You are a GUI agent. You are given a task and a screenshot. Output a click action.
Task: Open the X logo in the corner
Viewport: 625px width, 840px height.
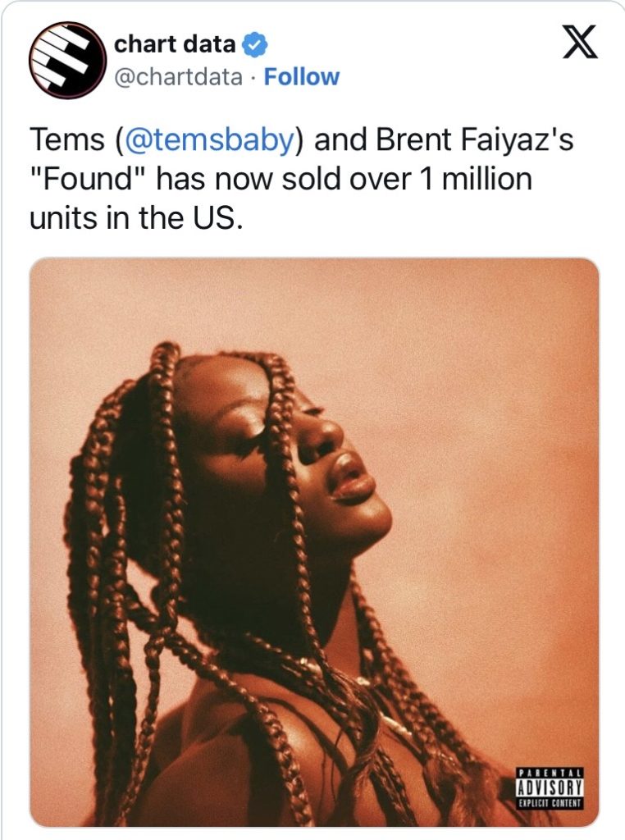579,43
